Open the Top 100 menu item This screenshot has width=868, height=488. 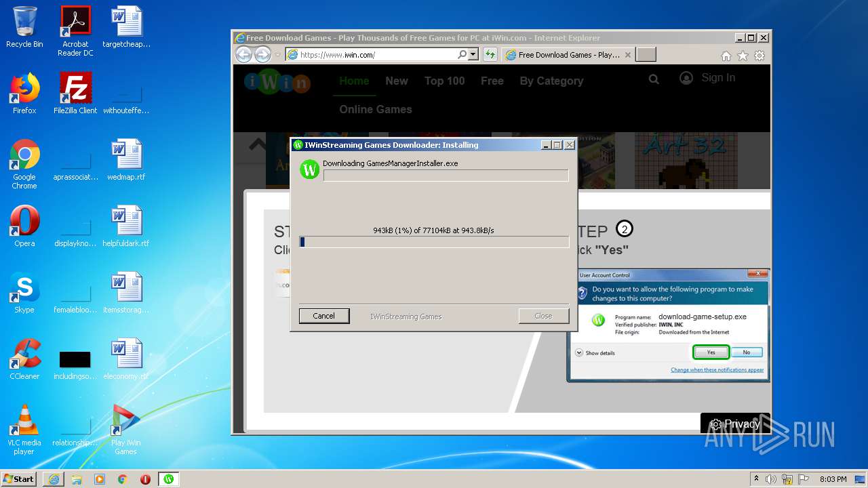444,81
